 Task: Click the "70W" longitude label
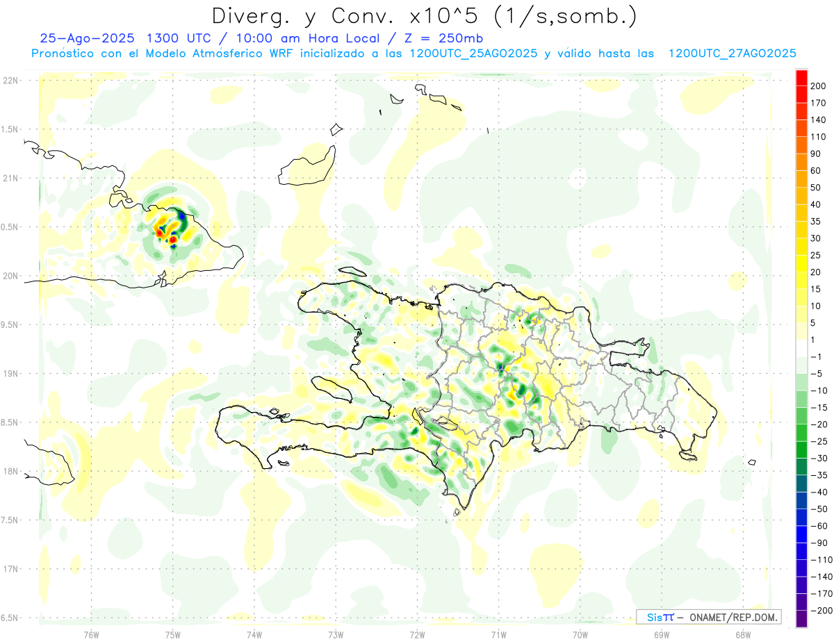point(580,634)
